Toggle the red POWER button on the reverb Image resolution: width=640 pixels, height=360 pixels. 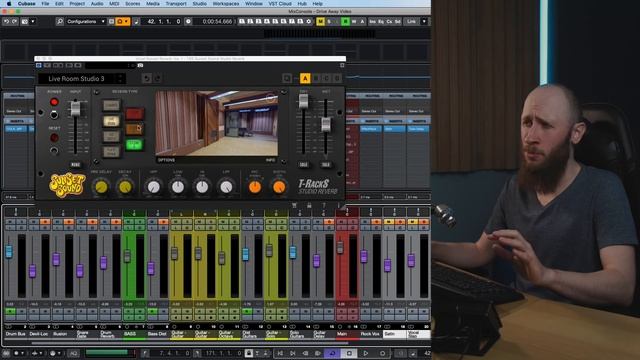click(54, 102)
